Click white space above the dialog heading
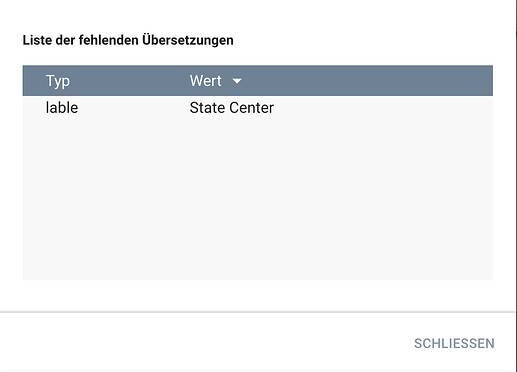Screen dimensions: 517x372 [258, 15]
